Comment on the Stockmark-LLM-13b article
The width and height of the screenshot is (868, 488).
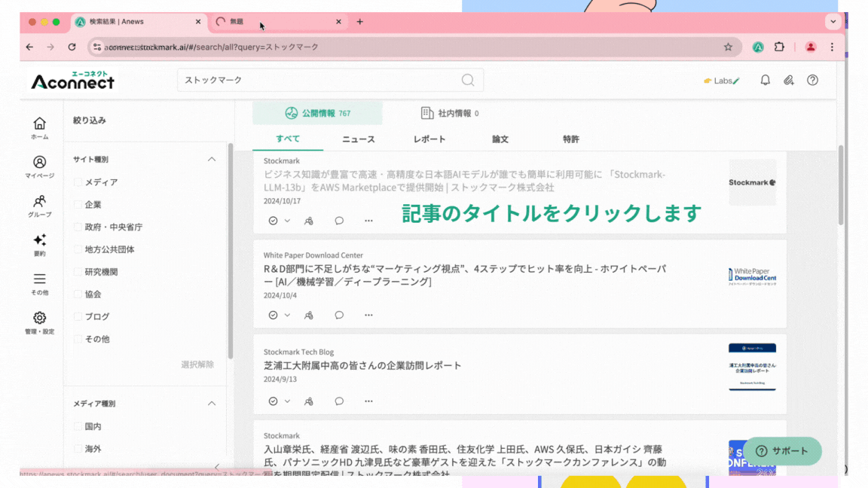339,221
